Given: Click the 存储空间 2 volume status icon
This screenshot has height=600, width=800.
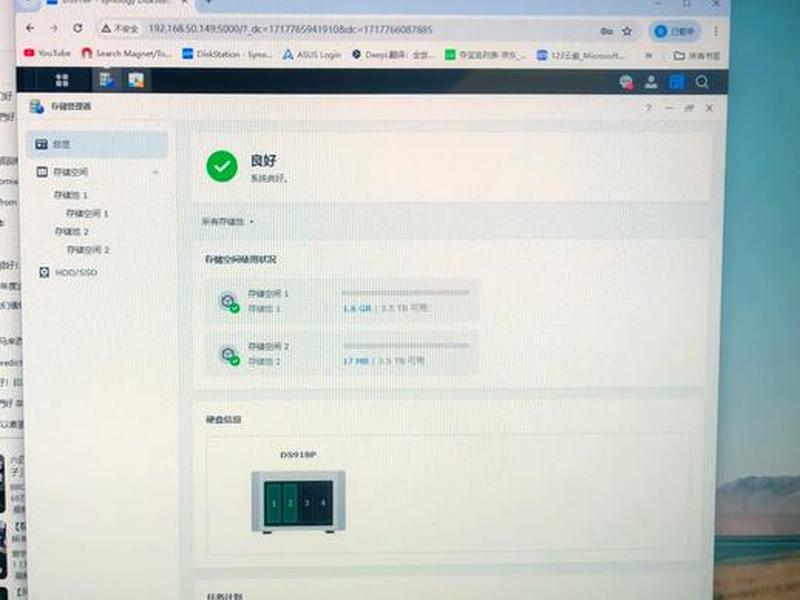Looking at the screenshot, I should coord(230,355).
